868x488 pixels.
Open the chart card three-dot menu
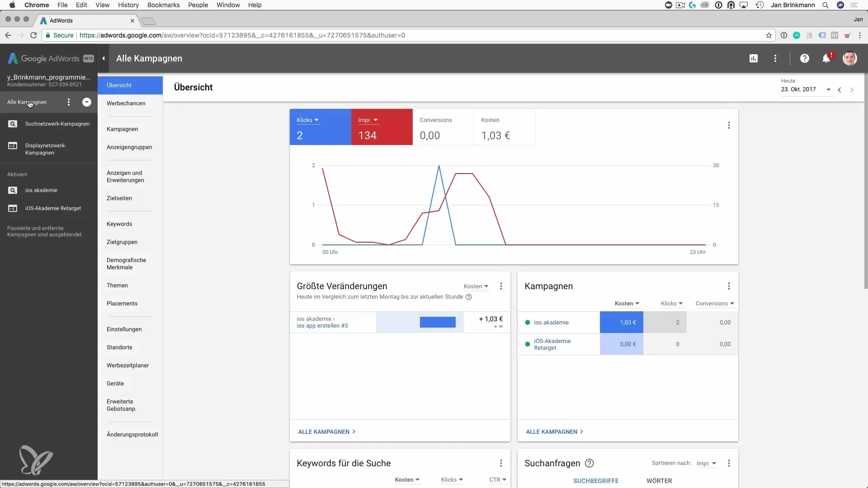point(729,125)
